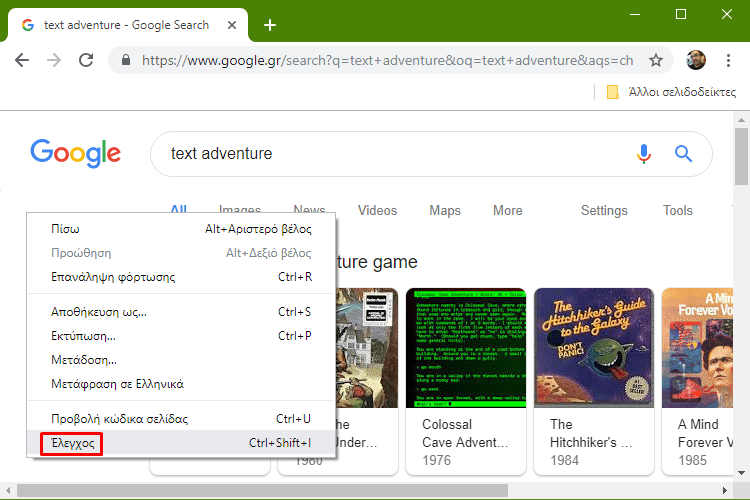Screen dimensions: 750x500
Task: Click the horizontal scrollbar thumb
Action: point(263,490)
